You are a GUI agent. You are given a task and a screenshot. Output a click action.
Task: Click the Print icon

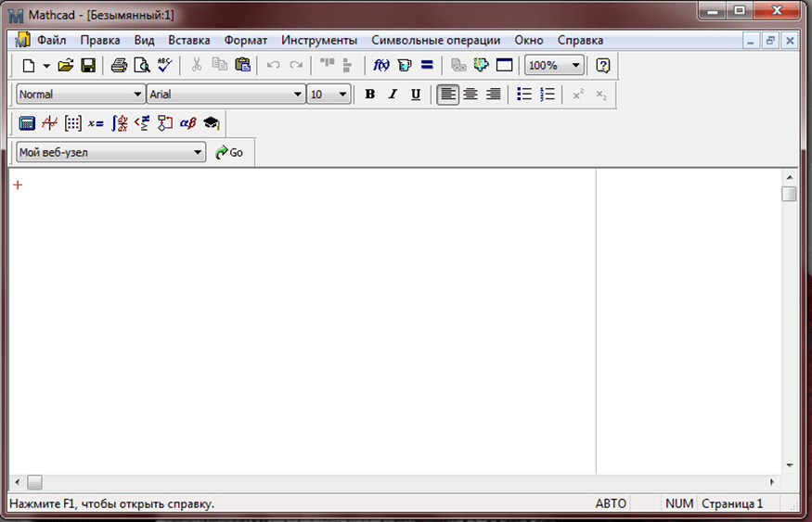pyautogui.click(x=119, y=65)
